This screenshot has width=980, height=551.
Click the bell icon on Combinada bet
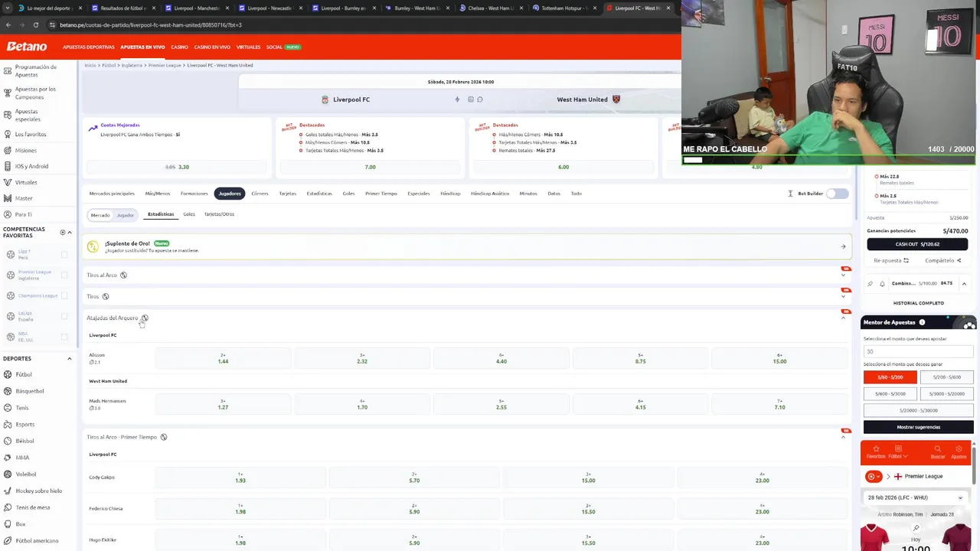(x=882, y=283)
